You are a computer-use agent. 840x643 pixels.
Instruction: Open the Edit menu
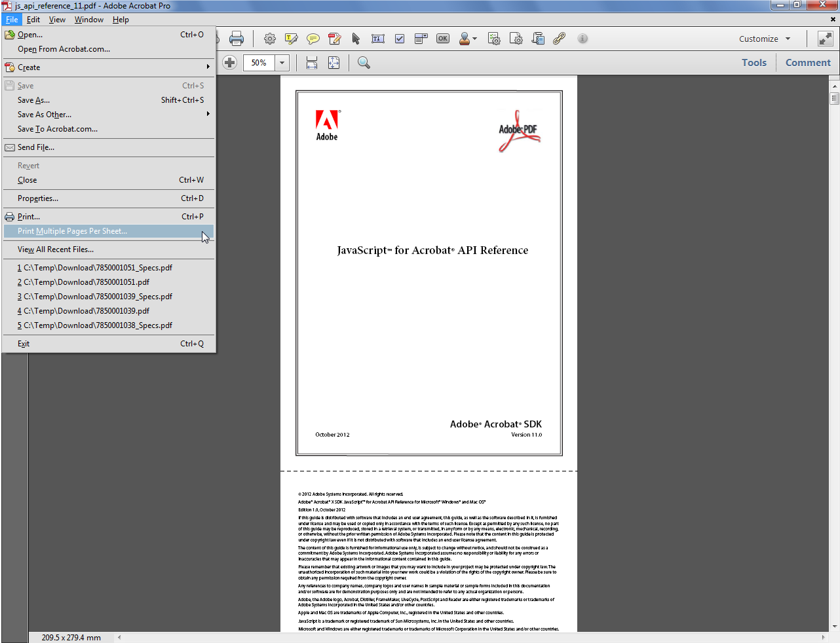(33, 20)
